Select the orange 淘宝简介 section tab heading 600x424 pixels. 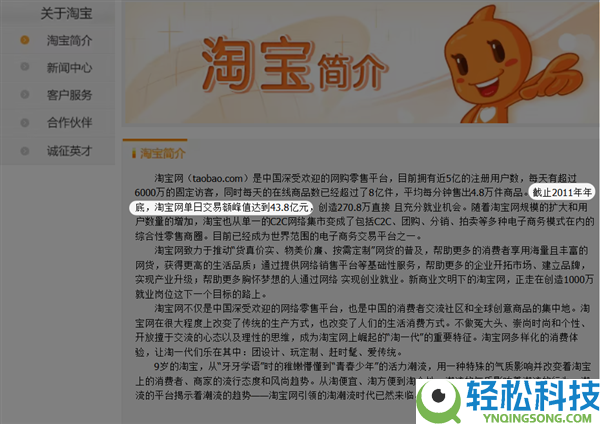[163, 153]
